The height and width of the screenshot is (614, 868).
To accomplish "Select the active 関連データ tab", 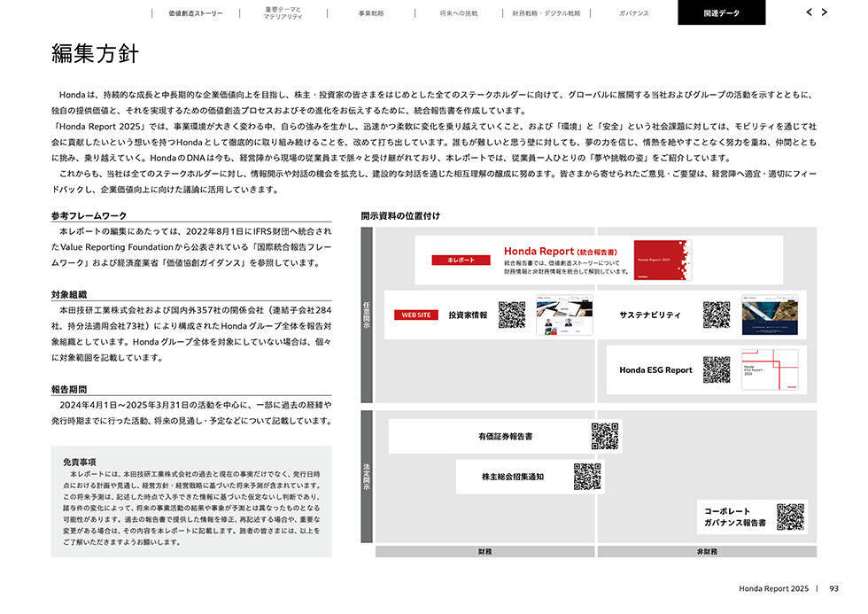I will [721, 13].
